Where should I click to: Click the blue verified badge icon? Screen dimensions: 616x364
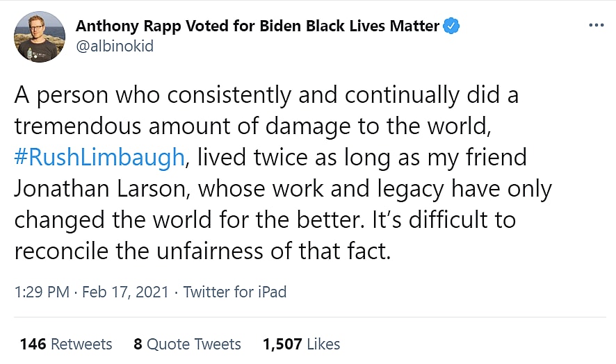pos(452,26)
